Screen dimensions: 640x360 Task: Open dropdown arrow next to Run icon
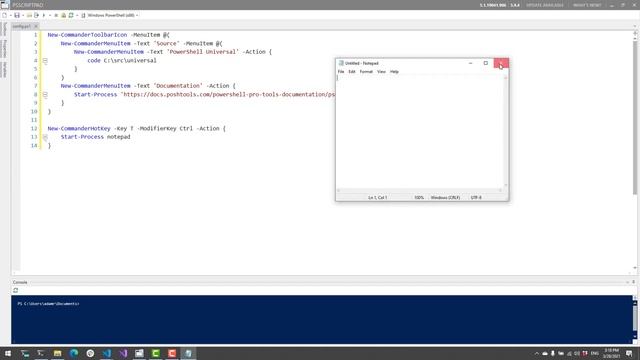pyautogui.click(x=49, y=15)
